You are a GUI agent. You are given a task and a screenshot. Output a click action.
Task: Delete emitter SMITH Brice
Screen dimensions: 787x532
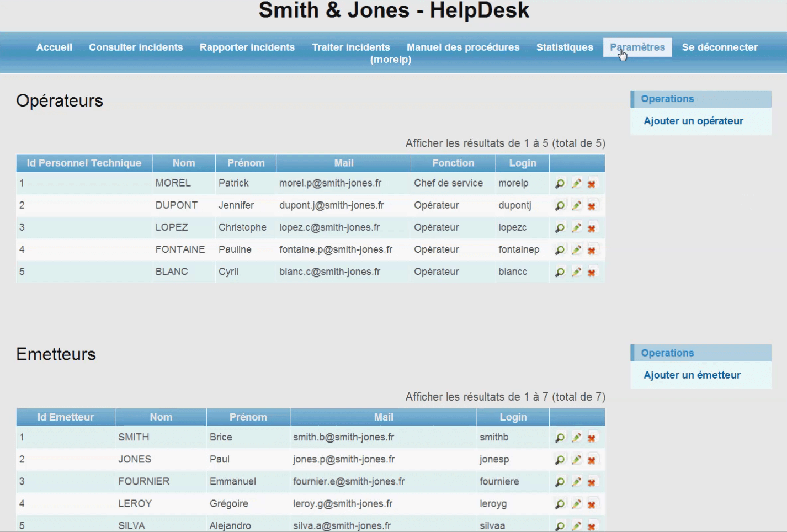(592, 437)
